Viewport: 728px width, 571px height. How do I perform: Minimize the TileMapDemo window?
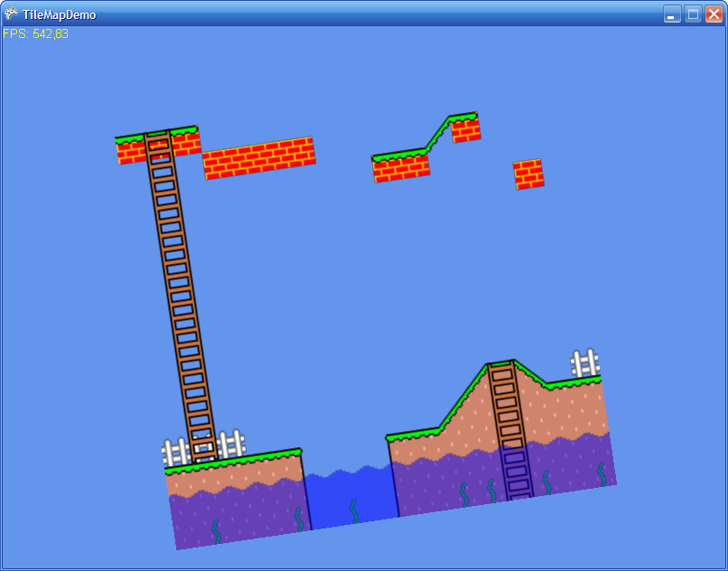pyautogui.click(x=672, y=14)
